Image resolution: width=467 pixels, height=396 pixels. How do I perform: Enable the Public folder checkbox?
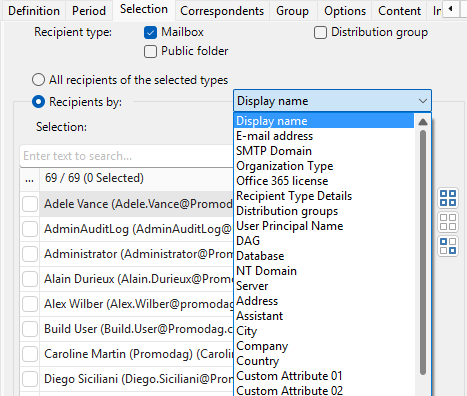[150, 52]
